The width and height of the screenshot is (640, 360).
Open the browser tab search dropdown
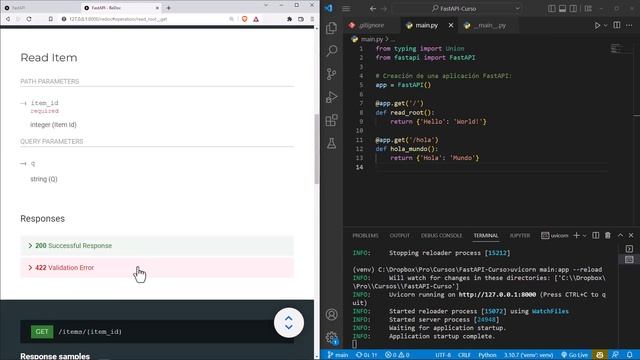266,5
